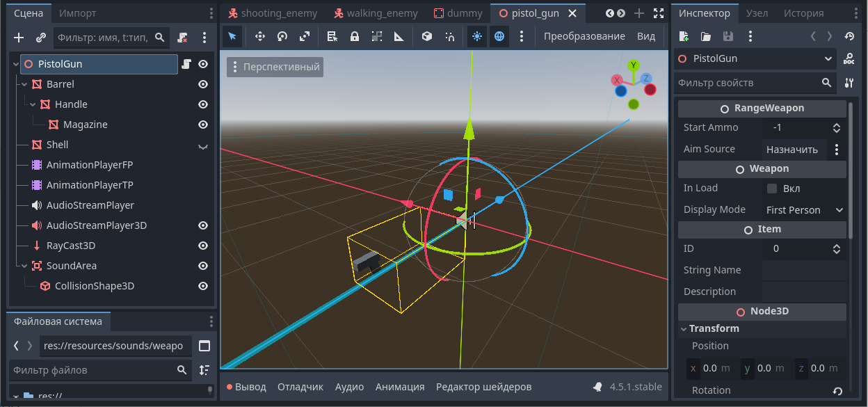The width and height of the screenshot is (868, 407).
Task: Collapse the SoundArea tree node
Action: point(24,266)
